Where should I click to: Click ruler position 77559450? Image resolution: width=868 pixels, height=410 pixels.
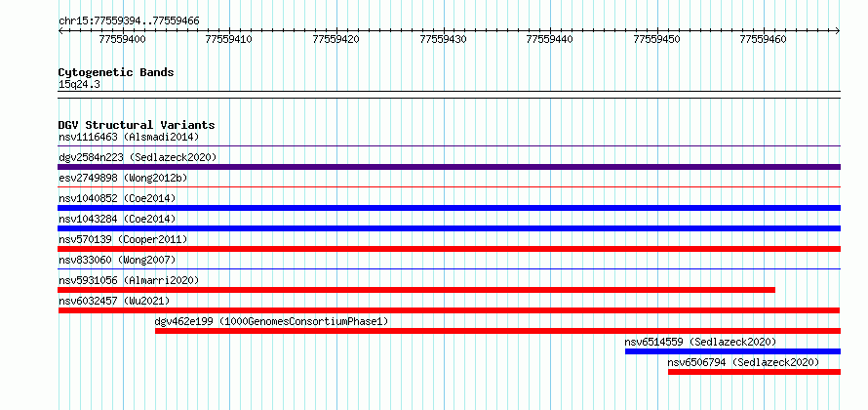tap(656, 39)
